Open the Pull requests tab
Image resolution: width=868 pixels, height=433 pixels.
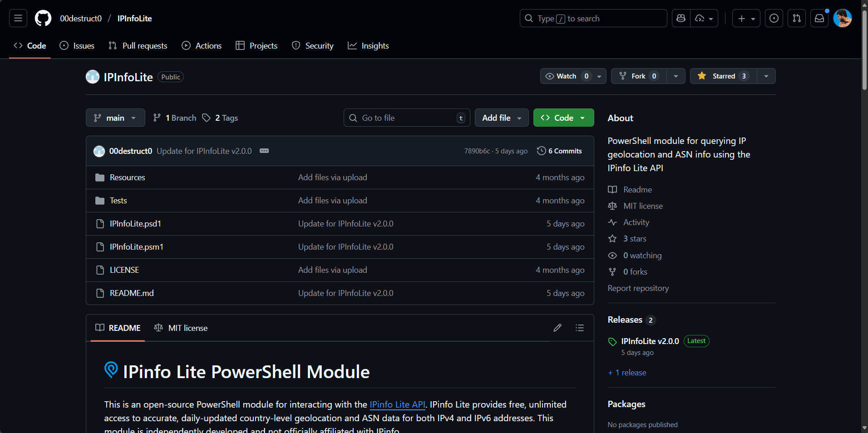coord(138,46)
